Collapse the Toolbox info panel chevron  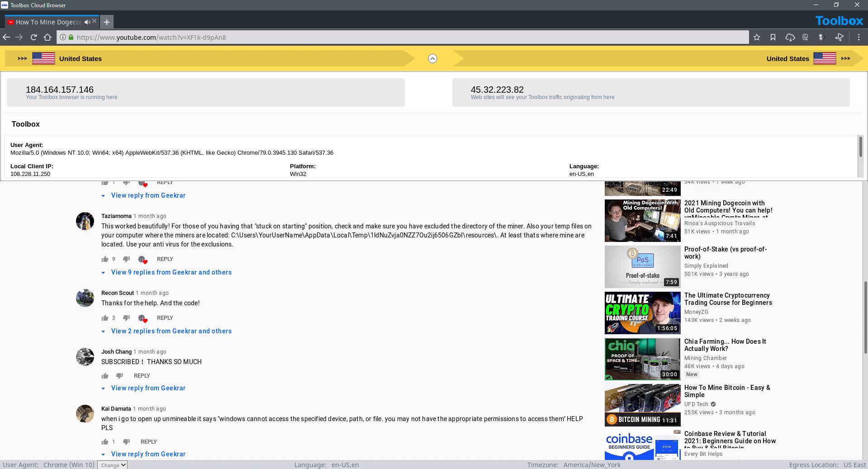coord(432,58)
